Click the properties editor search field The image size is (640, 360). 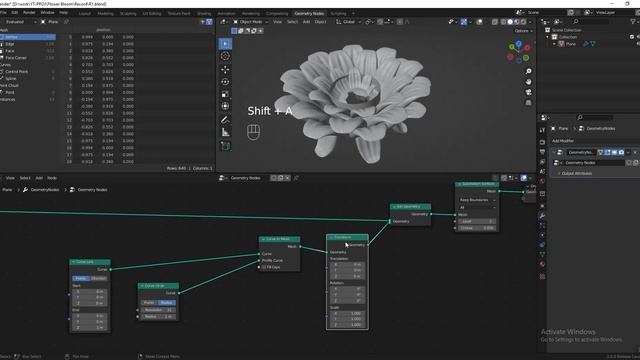point(595,118)
